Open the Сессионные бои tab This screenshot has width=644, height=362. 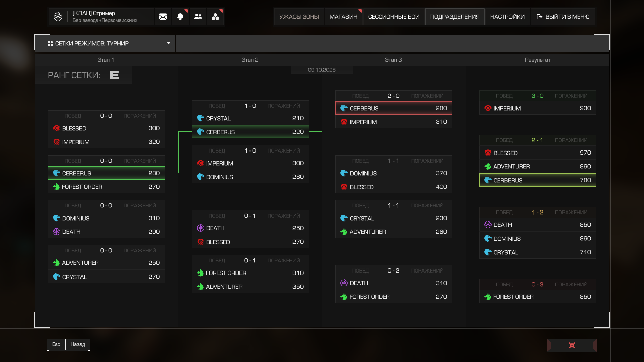point(393,17)
